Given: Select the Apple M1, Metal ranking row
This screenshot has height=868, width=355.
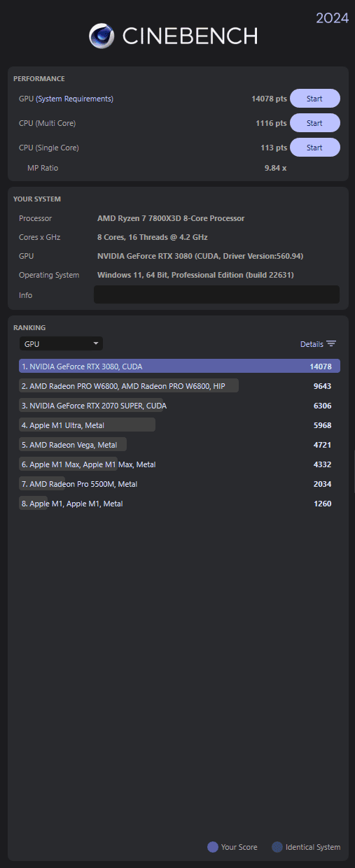Looking at the screenshot, I should tap(179, 503).
